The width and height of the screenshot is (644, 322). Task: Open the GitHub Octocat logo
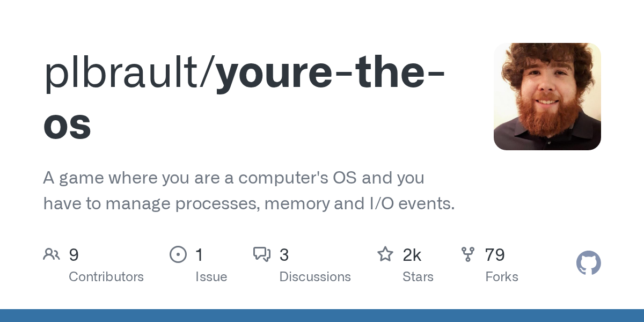589,263
